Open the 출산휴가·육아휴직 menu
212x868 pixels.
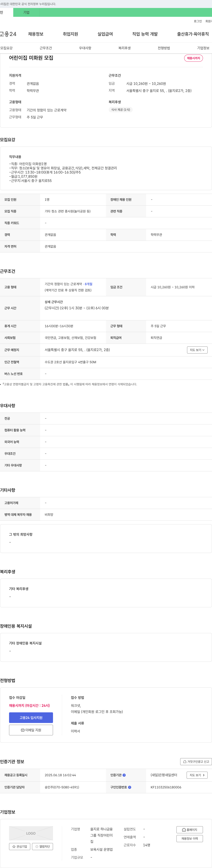coord(193,34)
